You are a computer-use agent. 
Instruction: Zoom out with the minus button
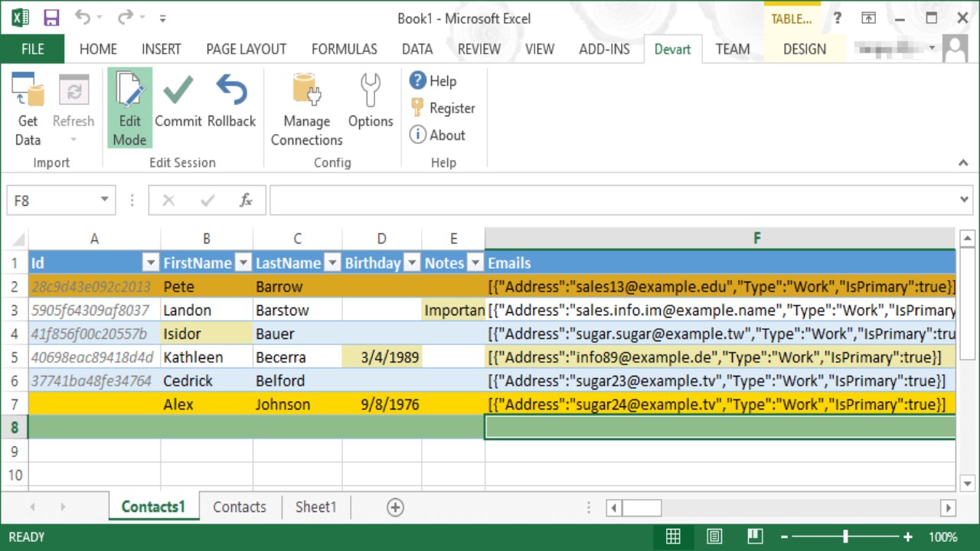tap(784, 536)
